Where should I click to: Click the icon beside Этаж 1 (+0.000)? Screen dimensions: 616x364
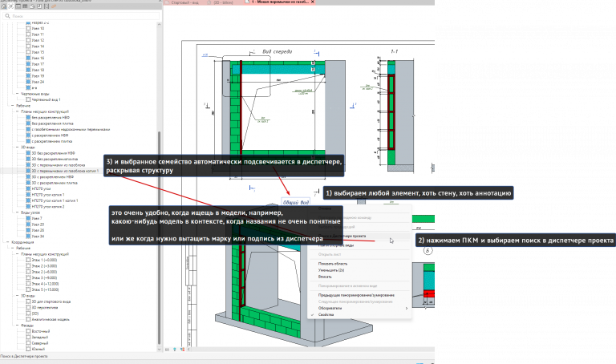pyautogui.click(x=28, y=260)
